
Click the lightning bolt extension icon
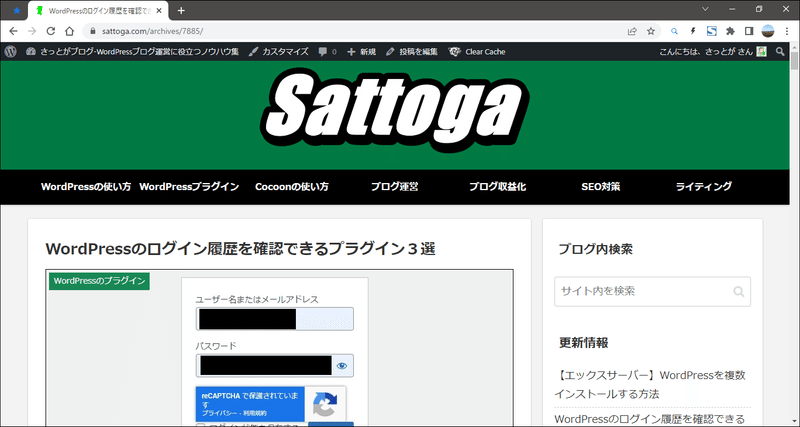tap(693, 31)
